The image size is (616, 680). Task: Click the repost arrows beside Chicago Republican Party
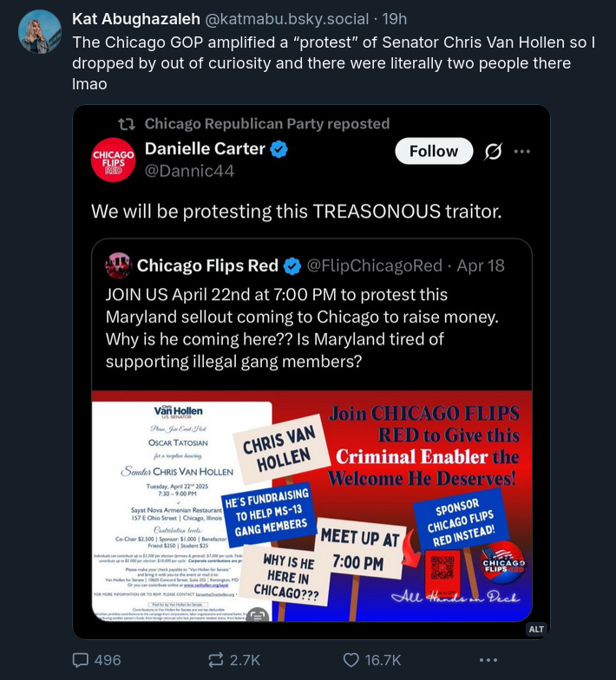coord(127,125)
